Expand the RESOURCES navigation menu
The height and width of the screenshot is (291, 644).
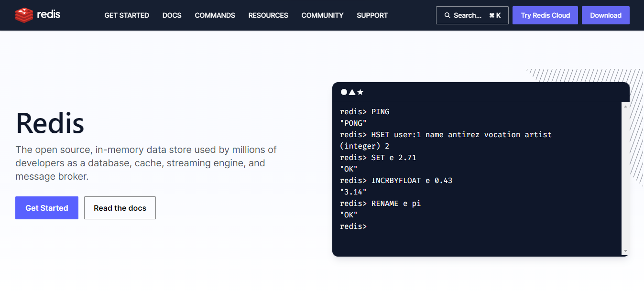click(268, 15)
